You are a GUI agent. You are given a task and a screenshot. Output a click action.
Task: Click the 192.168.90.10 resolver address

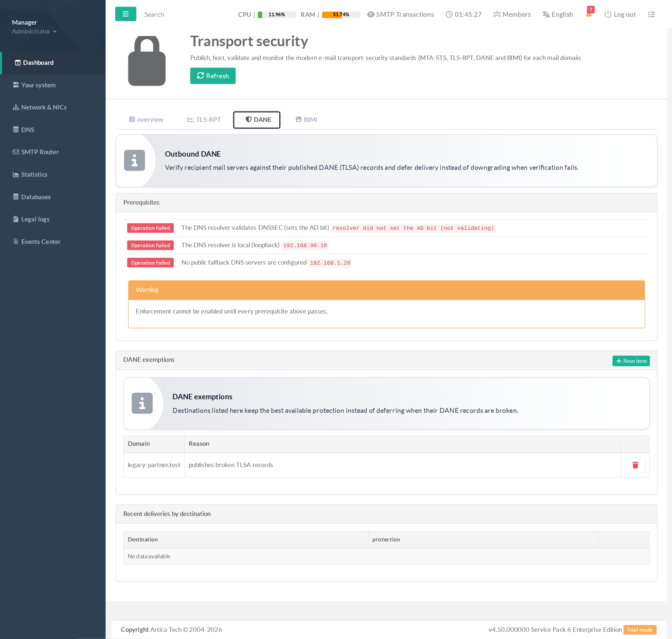[305, 246]
